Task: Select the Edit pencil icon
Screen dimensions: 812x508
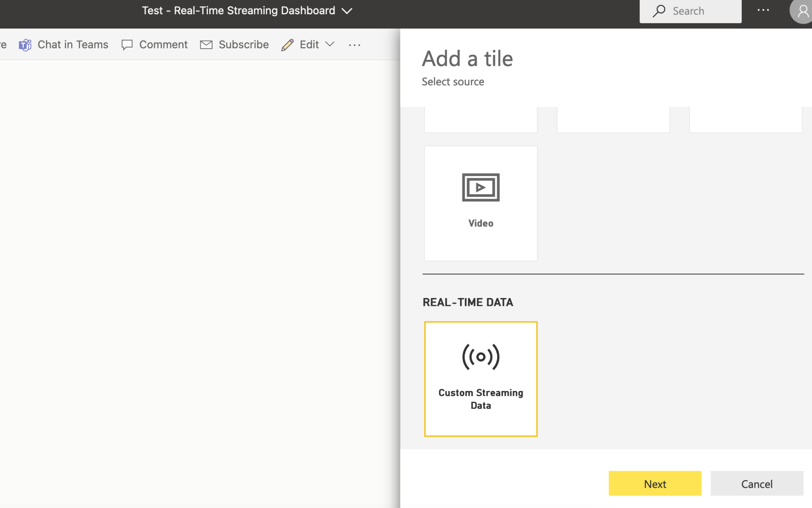Action: (287, 44)
